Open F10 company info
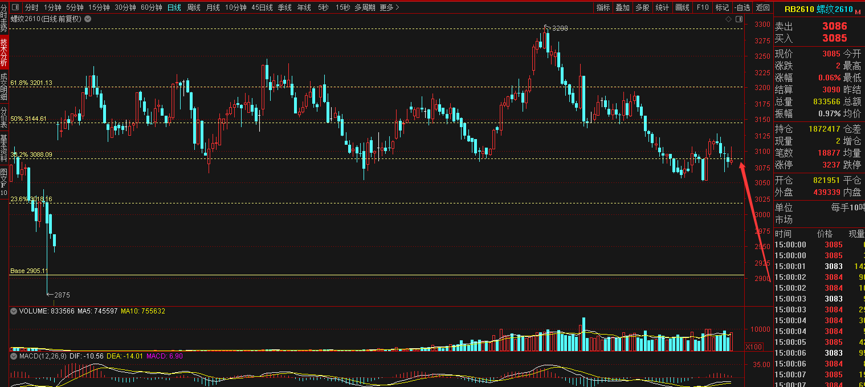Image resolution: width=865 pixels, height=387 pixels. pyautogui.click(x=702, y=8)
